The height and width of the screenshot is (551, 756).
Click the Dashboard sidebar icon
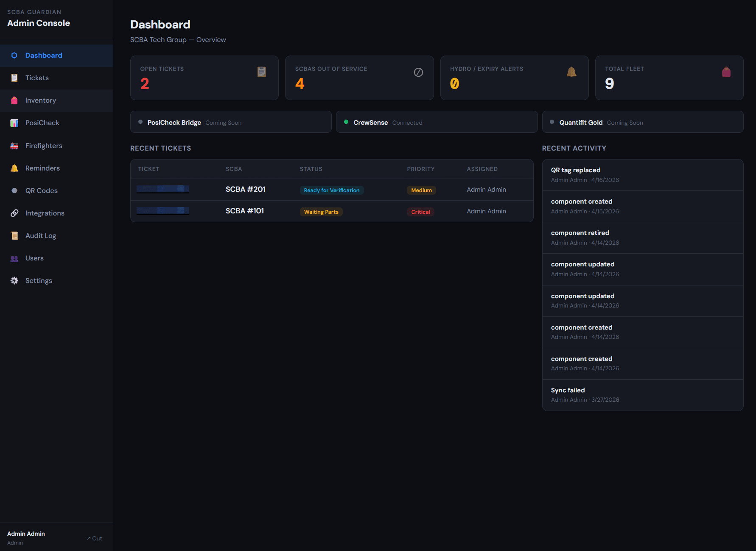point(14,56)
